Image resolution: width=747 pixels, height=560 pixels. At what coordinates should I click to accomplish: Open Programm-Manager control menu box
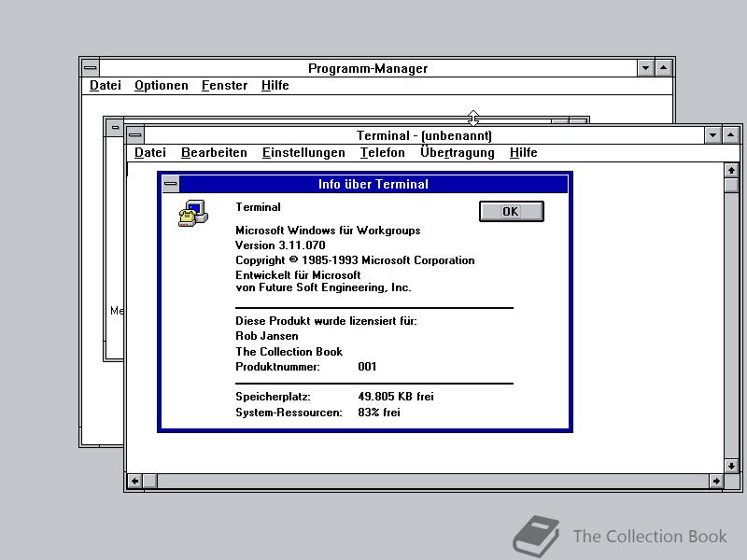click(91, 68)
